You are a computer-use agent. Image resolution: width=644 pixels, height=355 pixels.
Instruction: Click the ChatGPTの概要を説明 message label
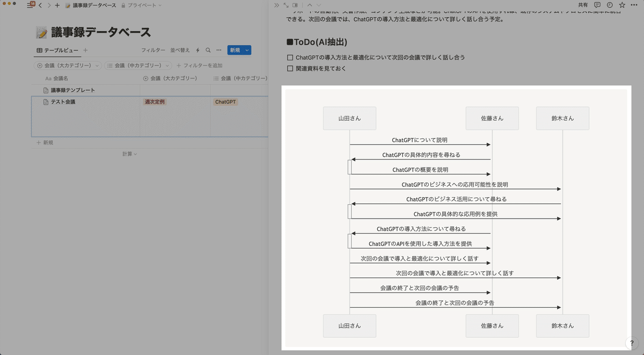coord(420,170)
